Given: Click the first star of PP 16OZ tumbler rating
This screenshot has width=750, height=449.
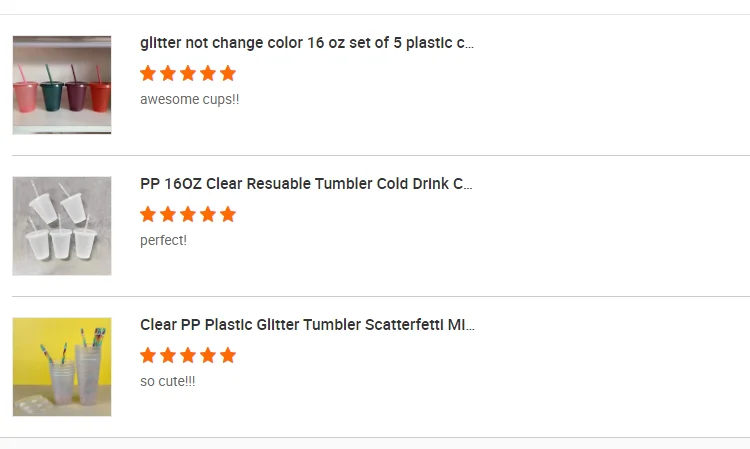Looking at the screenshot, I should [148, 214].
